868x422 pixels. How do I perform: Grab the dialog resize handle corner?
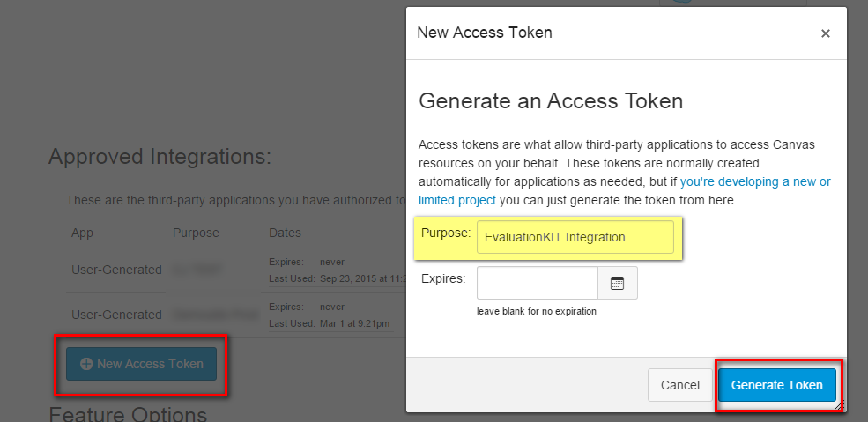click(x=839, y=405)
